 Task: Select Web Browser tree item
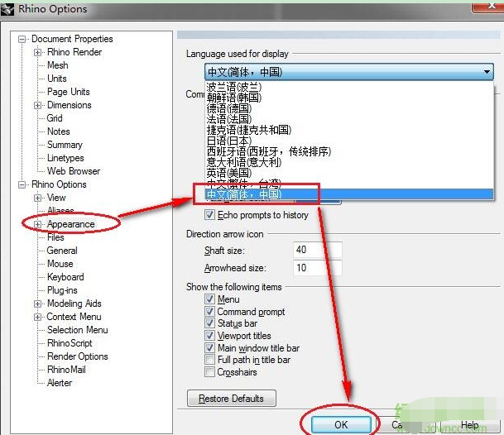tap(74, 171)
